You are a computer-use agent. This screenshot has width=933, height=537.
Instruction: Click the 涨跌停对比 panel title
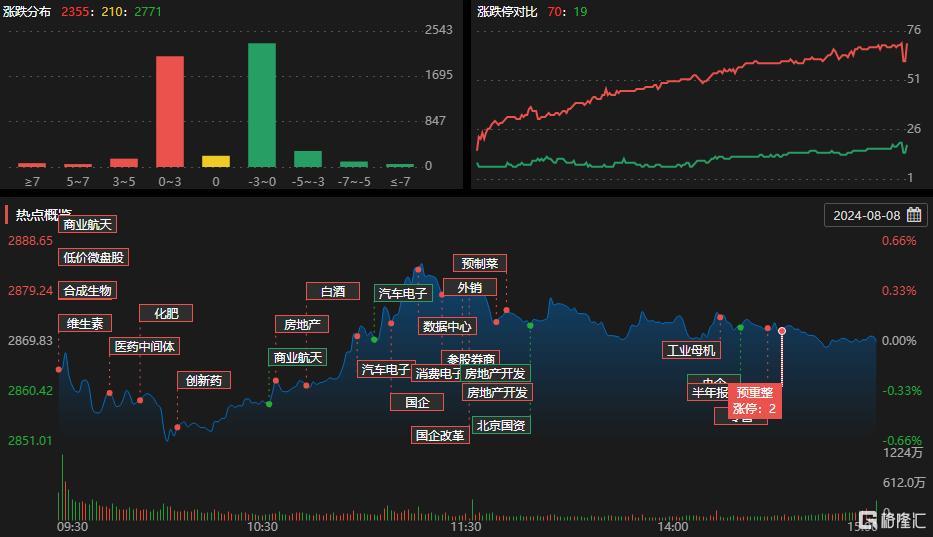tap(507, 11)
